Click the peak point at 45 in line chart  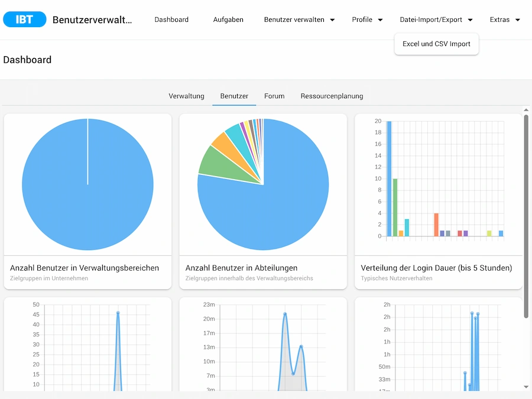point(118,313)
